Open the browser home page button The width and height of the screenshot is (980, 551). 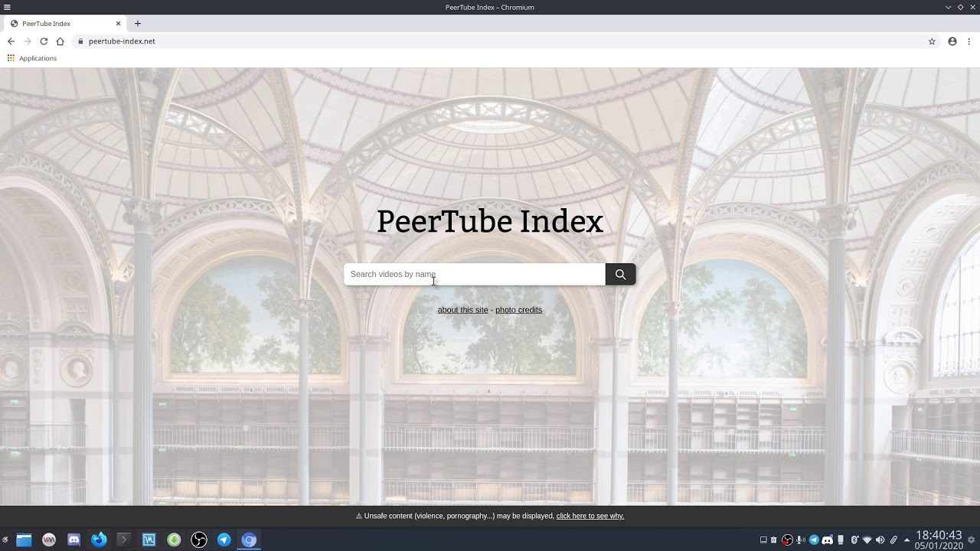(x=60, y=41)
